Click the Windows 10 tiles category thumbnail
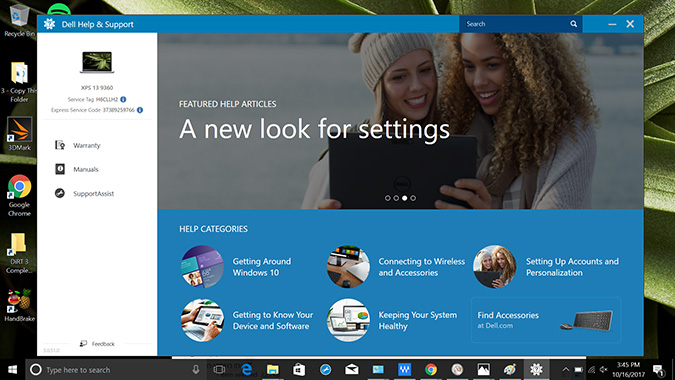Screen dimensions: 675x380 click(202, 267)
